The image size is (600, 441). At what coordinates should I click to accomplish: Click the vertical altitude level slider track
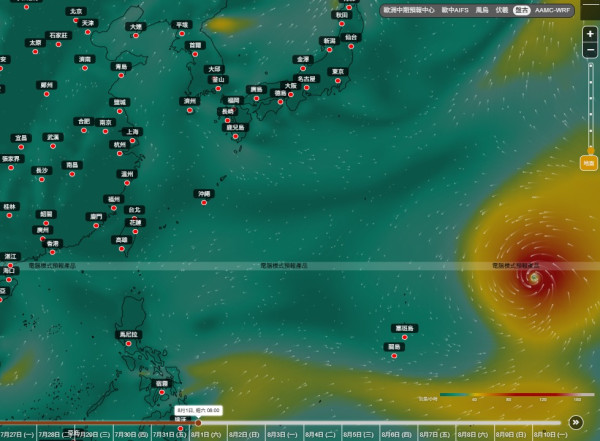point(591,107)
